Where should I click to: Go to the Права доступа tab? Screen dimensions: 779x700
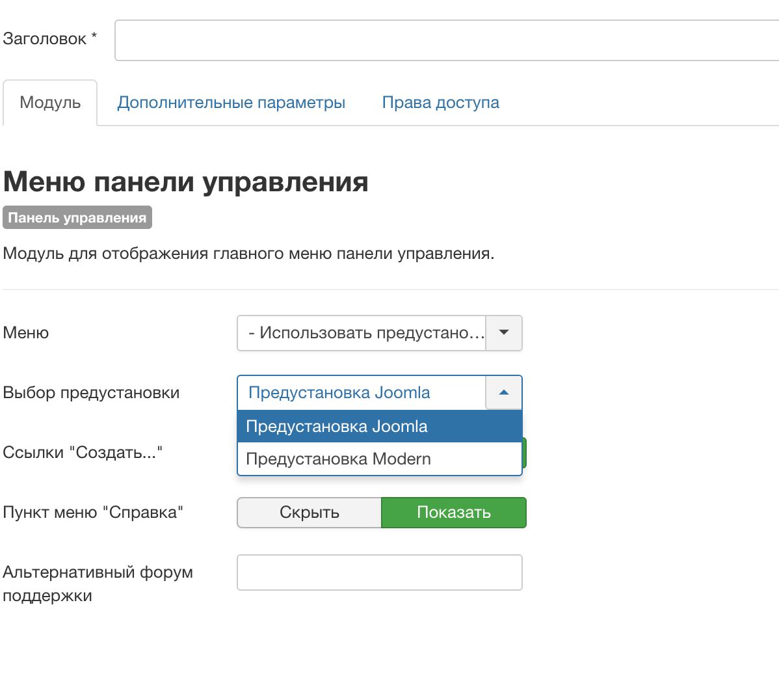(440, 103)
